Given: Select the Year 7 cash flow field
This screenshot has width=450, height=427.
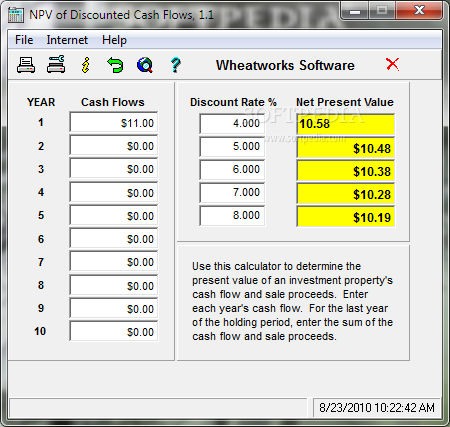Looking at the screenshot, I should (113, 262).
